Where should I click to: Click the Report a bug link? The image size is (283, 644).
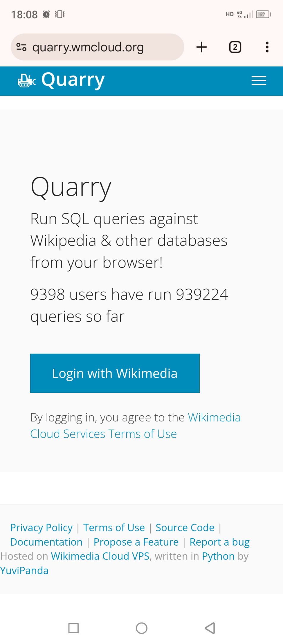(x=220, y=542)
